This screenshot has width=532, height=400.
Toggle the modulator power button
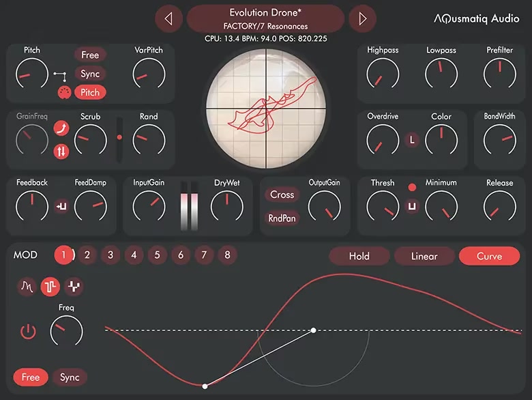(x=27, y=332)
